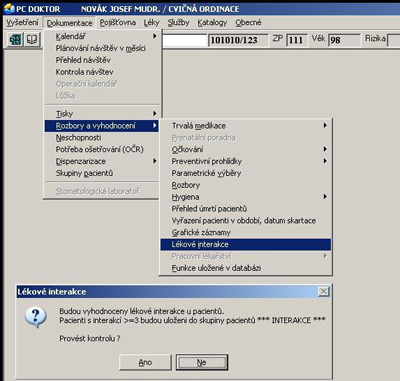This screenshot has width=400, height=381.
Task: Choose Přehled návštěv menu entry
Action: coord(102,60)
